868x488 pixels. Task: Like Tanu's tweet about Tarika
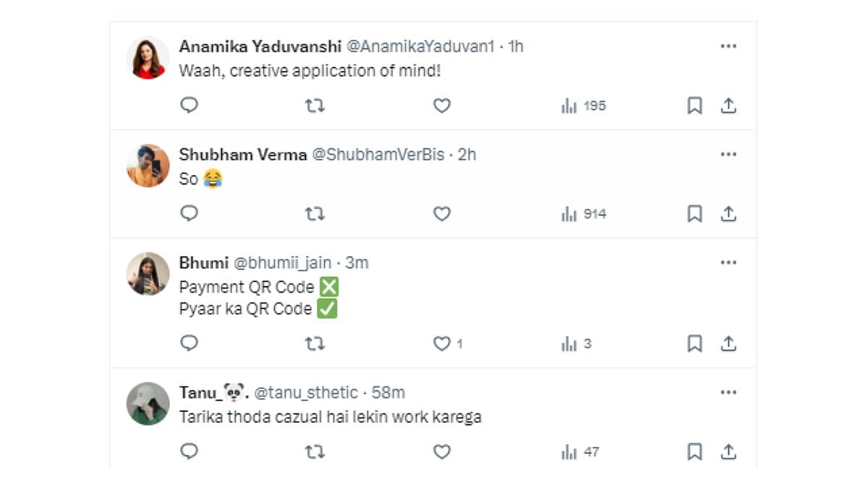442,452
